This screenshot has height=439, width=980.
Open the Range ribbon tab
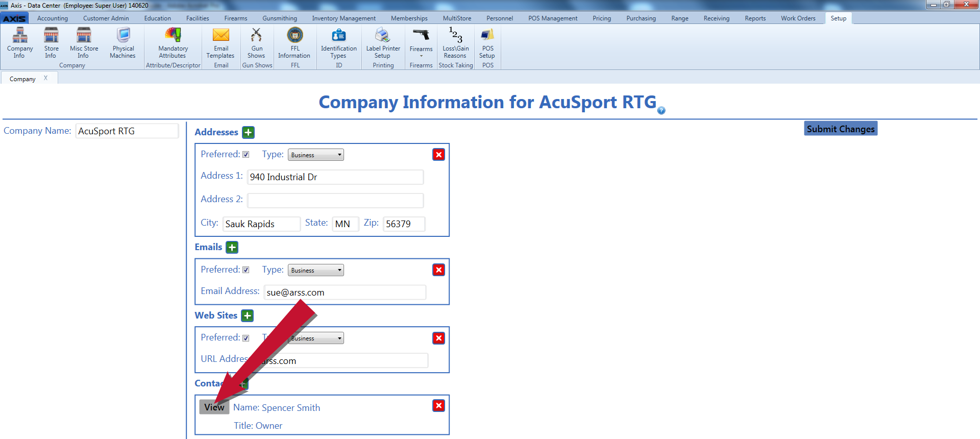[x=680, y=18]
